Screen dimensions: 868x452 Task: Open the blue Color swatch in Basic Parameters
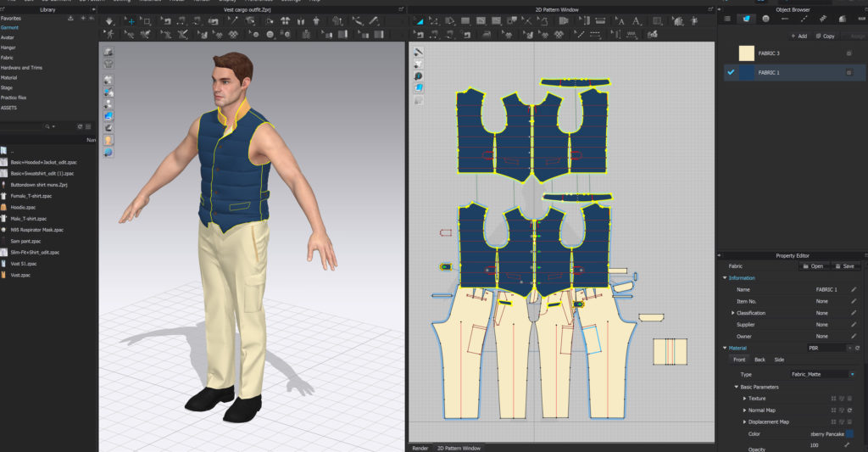tap(849, 433)
